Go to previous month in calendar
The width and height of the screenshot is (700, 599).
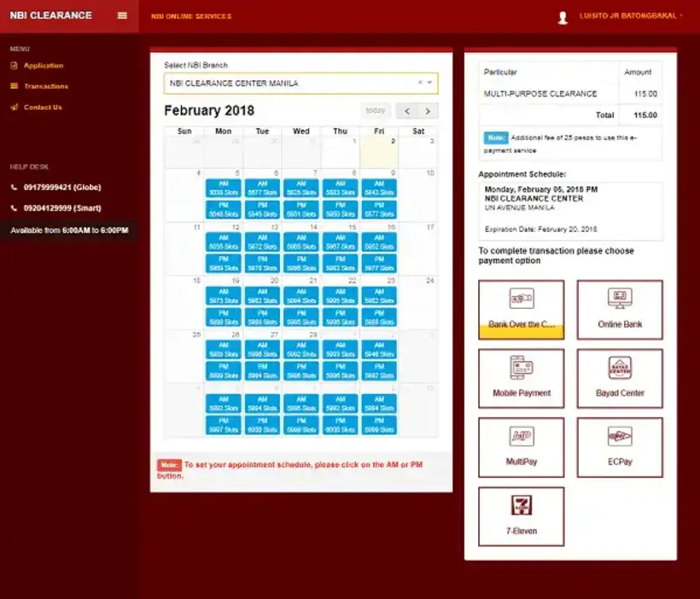[408, 111]
